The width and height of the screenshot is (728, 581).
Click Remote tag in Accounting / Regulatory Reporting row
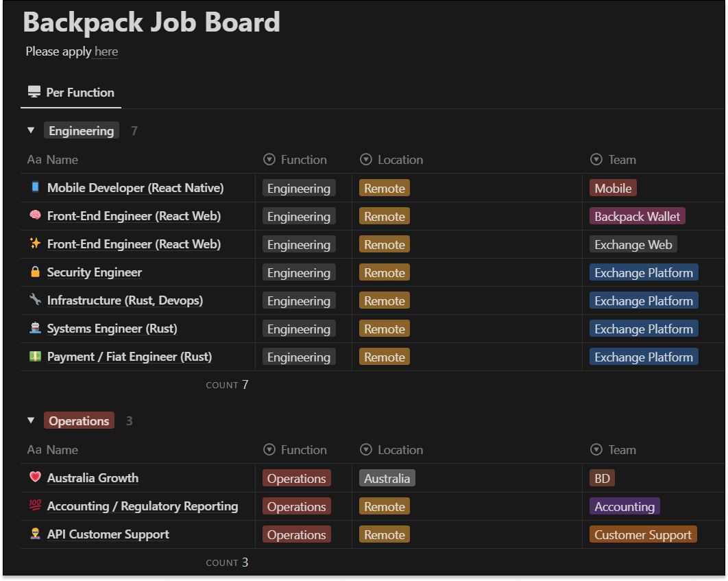(385, 507)
